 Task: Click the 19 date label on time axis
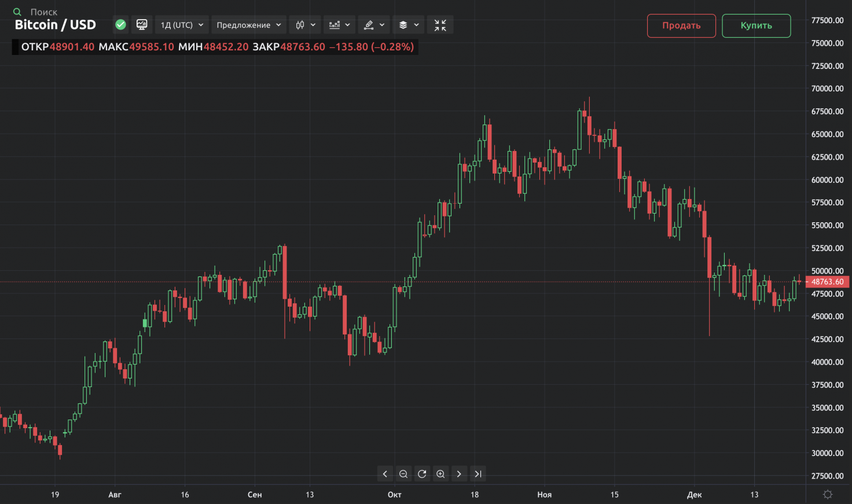point(55,495)
